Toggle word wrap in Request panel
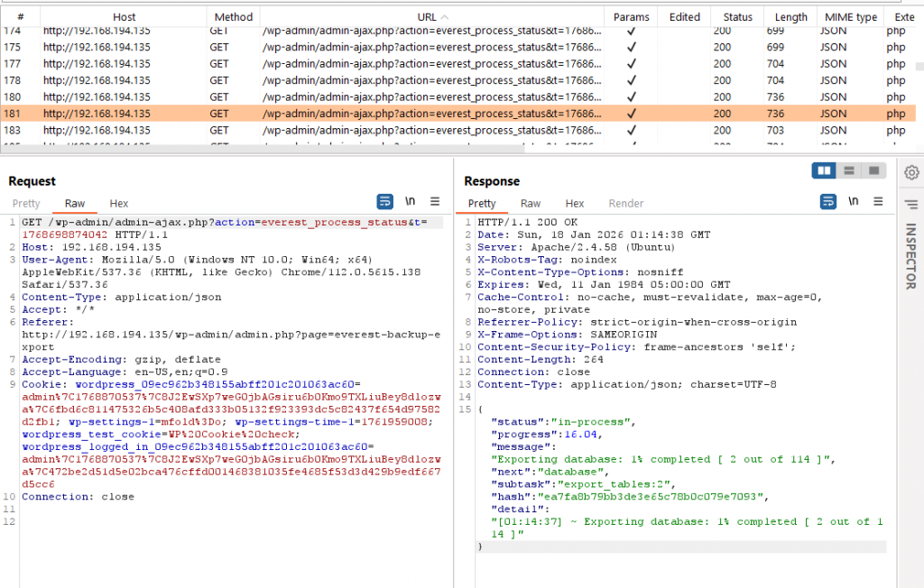Viewport: 924px width, 588px height. click(x=385, y=202)
